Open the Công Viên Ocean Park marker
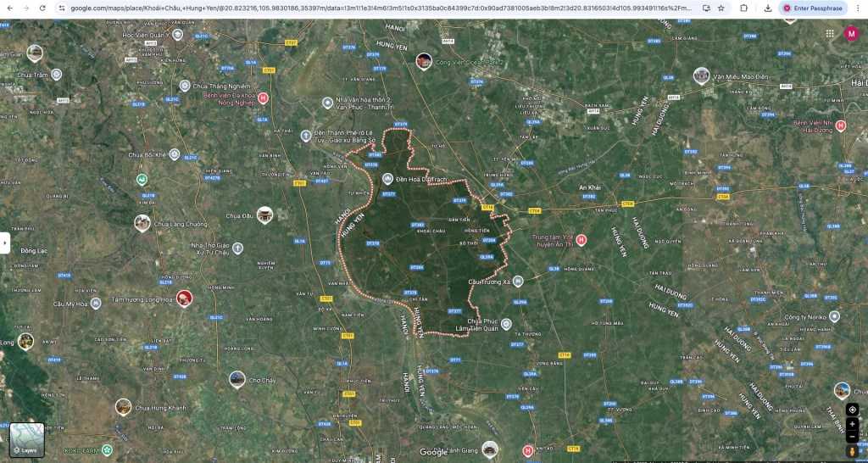The image size is (868, 463). [424, 61]
